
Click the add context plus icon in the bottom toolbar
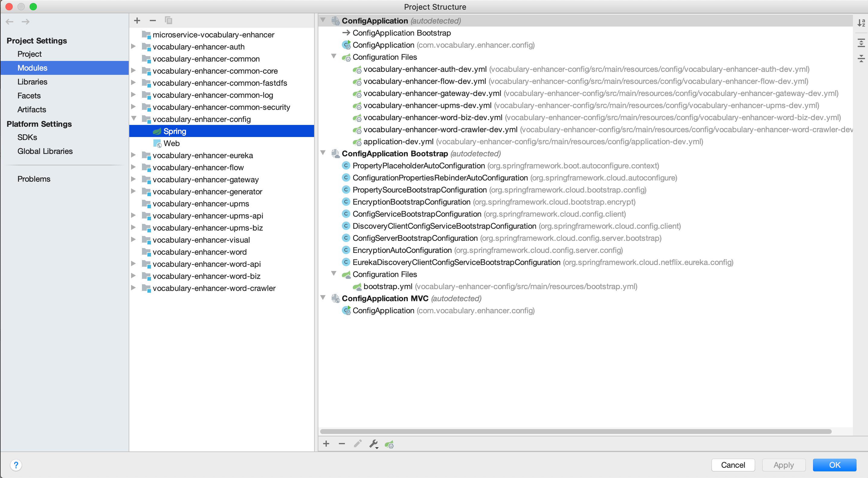tap(326, 444)
